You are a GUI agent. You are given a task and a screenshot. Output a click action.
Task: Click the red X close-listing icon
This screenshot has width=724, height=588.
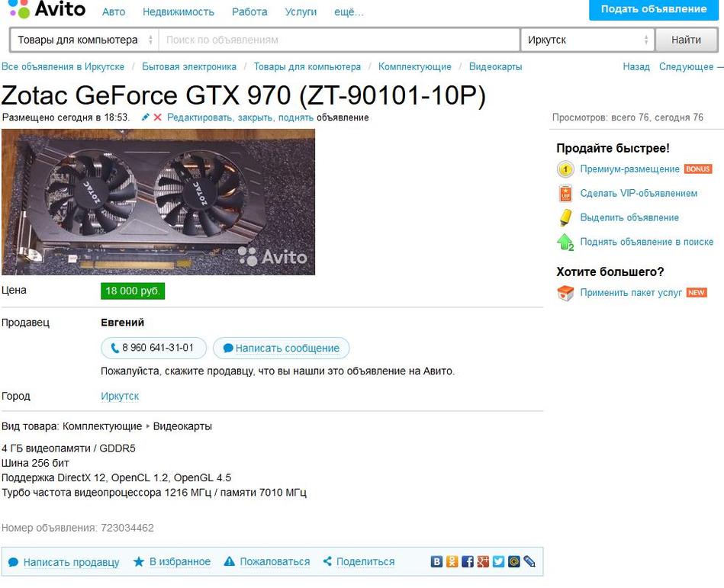(x=157, y=117)
